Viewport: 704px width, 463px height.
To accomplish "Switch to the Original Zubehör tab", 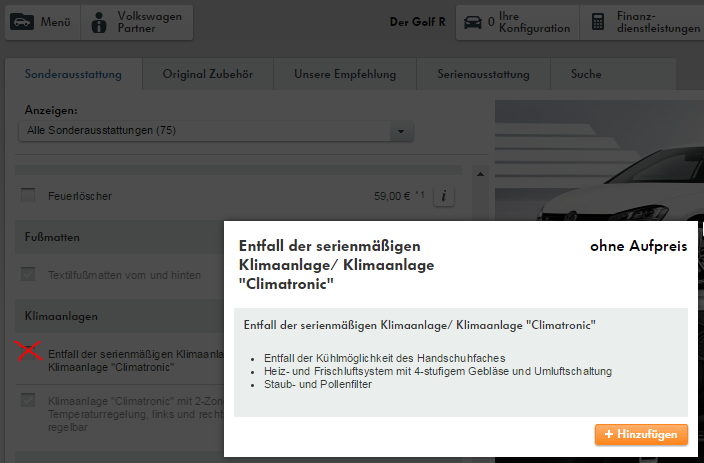I will [206, 74].
